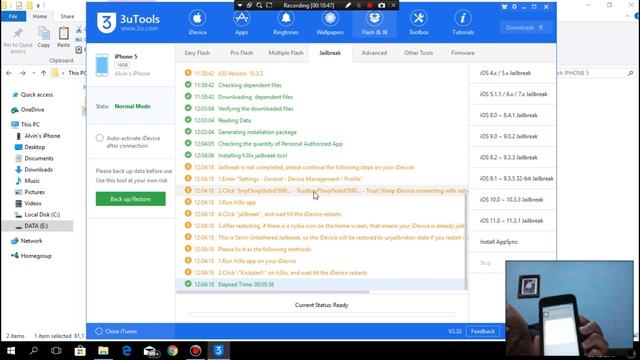Select Local Disk (C:) in Explorer sidebar
Screen dimensions: 640x360
coord(42,215)
